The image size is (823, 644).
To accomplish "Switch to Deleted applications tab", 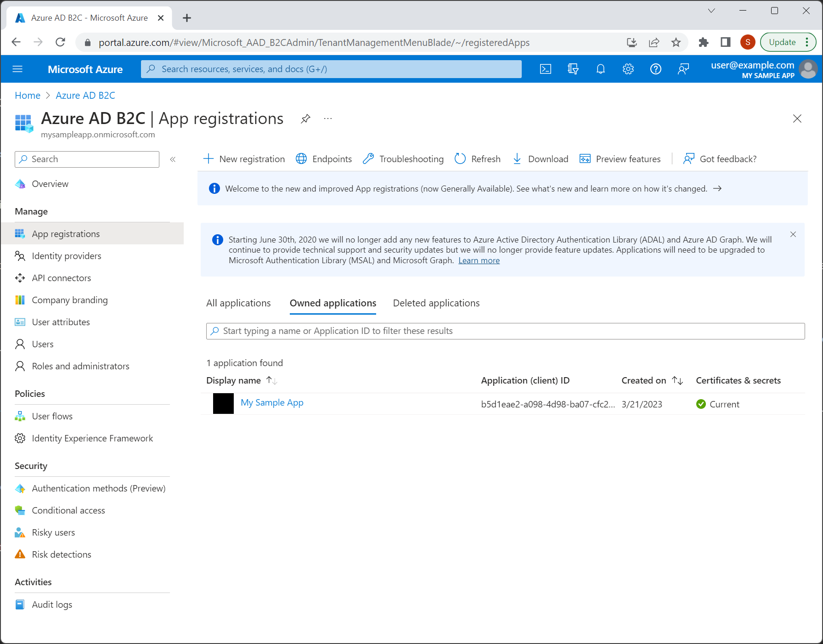I will click(x=436, y=303).
